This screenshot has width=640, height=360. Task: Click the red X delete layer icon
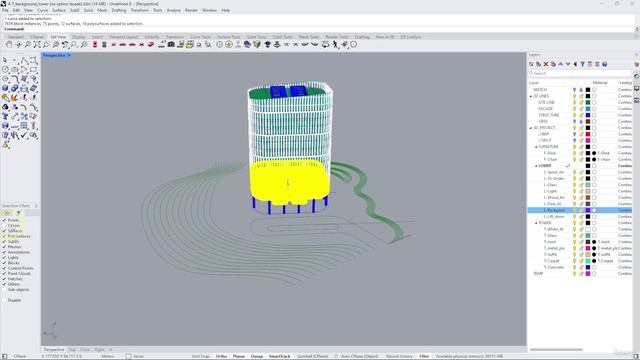(546, 64)
